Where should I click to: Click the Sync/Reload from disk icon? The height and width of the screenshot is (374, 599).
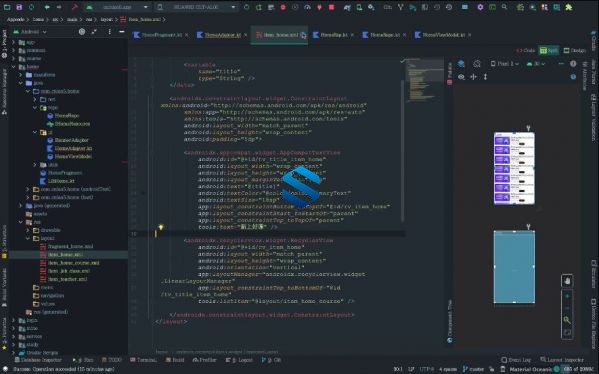(31, 7)
